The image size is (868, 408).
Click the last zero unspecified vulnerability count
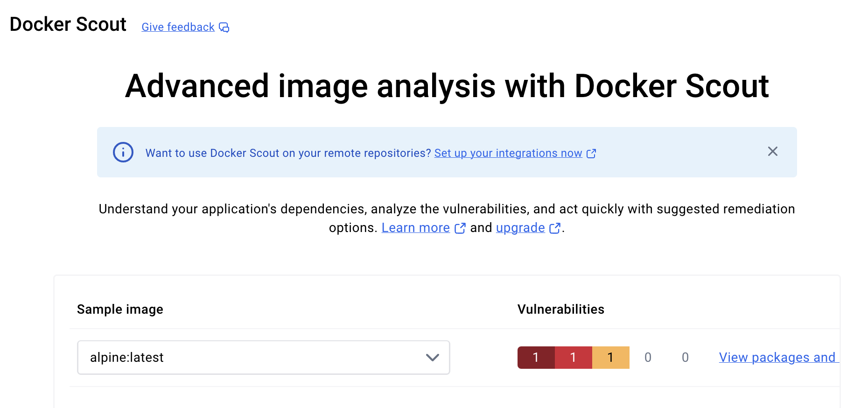click(685, 358)
